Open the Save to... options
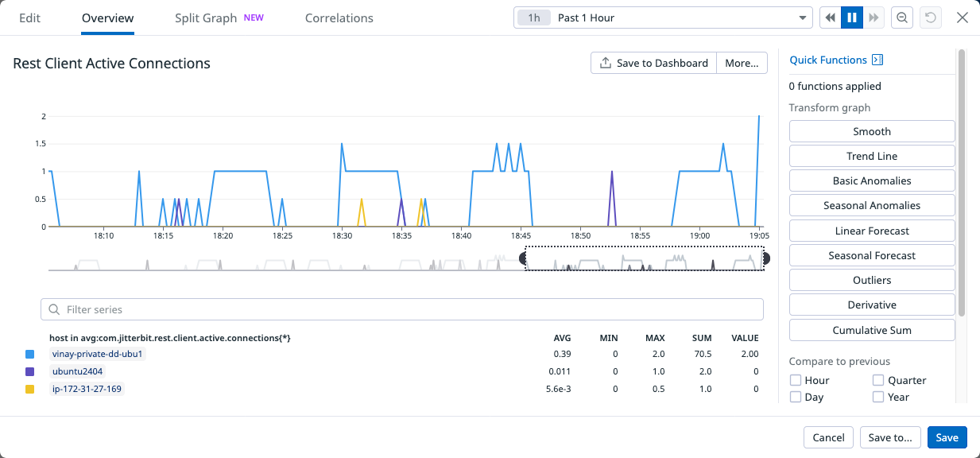 890,437
